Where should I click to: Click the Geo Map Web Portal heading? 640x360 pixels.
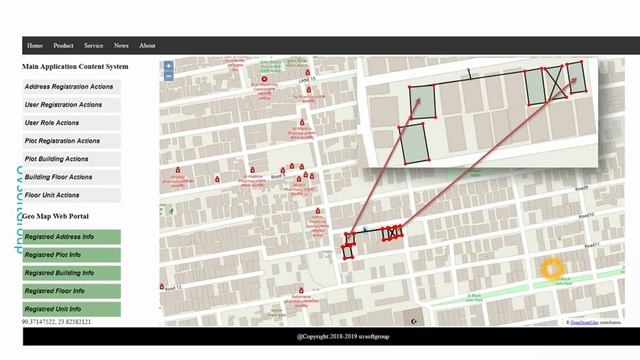point(55,216)
